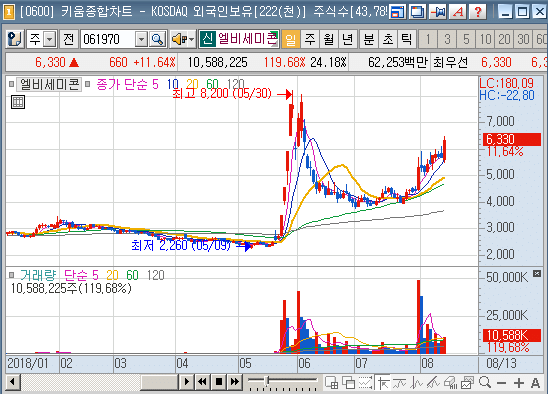Click the plus zoom-in icon

[x=519, y=383]
